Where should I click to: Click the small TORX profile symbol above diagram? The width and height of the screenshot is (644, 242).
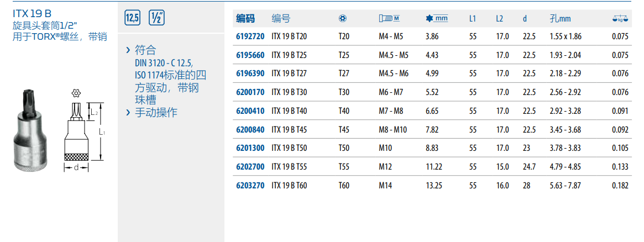76,93
